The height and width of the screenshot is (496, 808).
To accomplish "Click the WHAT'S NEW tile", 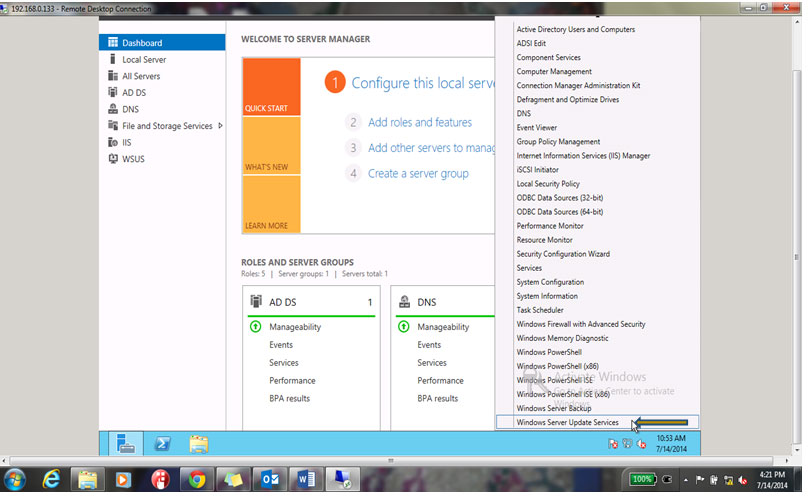I will point(272,146).
